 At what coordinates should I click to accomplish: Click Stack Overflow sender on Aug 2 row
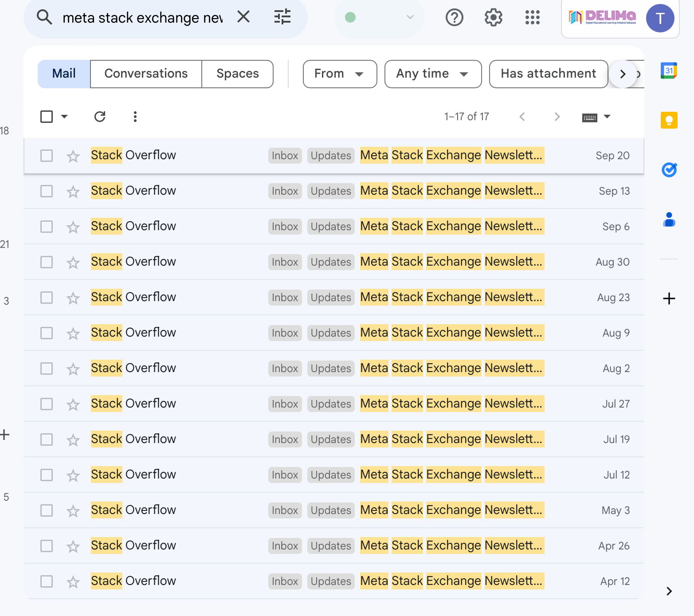(x=133, y=368)
